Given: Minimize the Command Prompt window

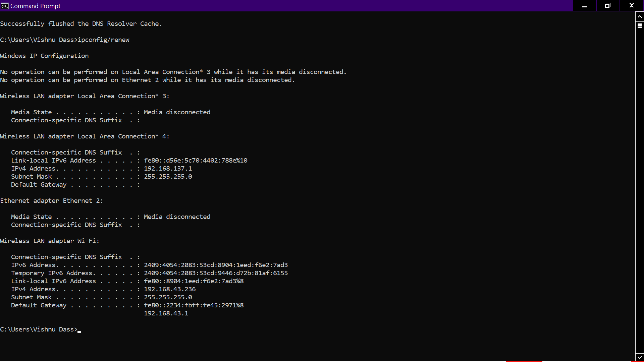Looking at the screenshot, I should pos(585,6).
